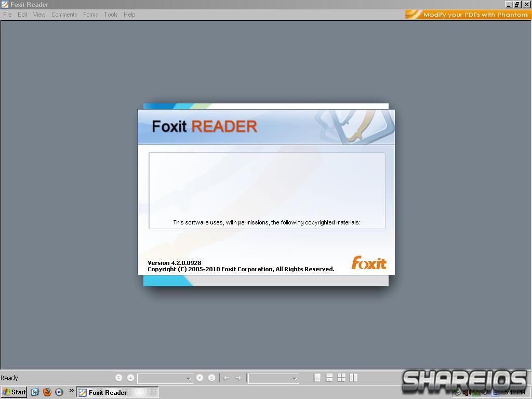Screen dimensions: 532x399
Task: Go to first page icon in status bar
Action: (118, 378)
